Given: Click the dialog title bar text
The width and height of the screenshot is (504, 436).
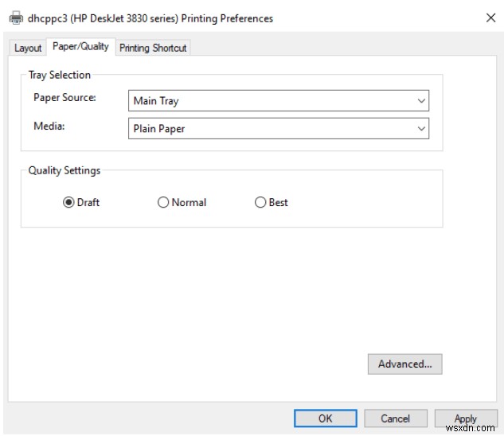Looking at the screenshot, I should tap(150, 18).
